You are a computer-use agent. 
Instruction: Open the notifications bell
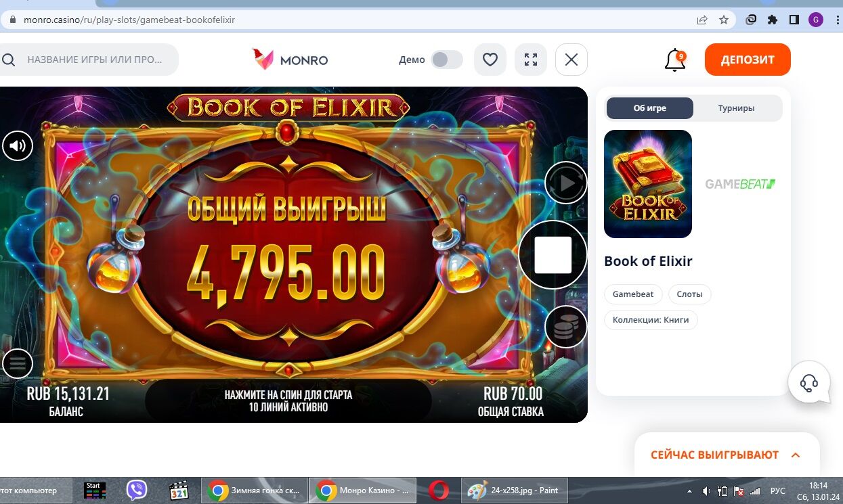[x=675, y=60]
